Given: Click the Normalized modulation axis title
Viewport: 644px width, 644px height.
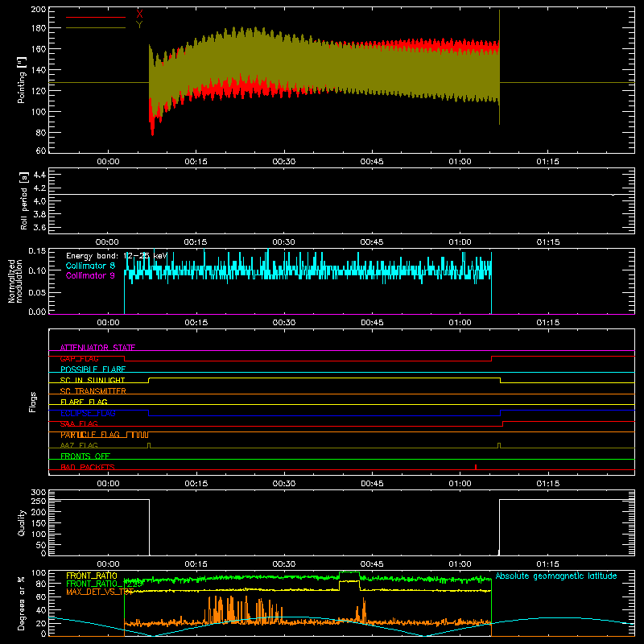Looking at the screenshot, I should 15,281.
